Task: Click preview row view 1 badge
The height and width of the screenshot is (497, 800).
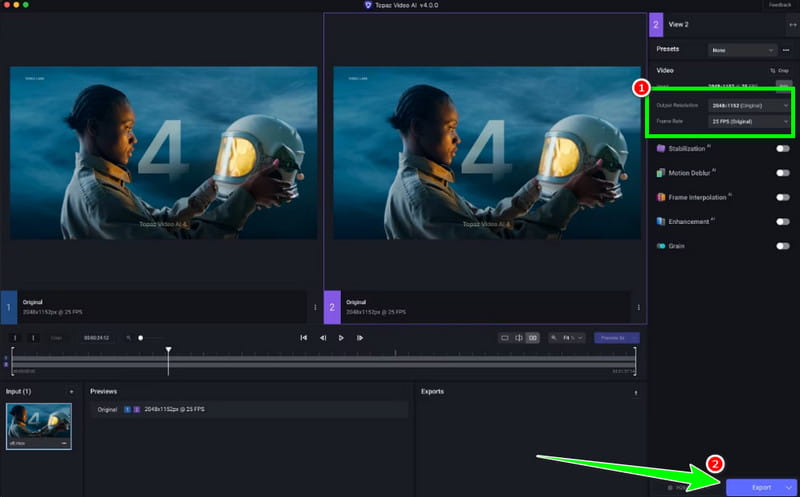Action: coord(128,409)
